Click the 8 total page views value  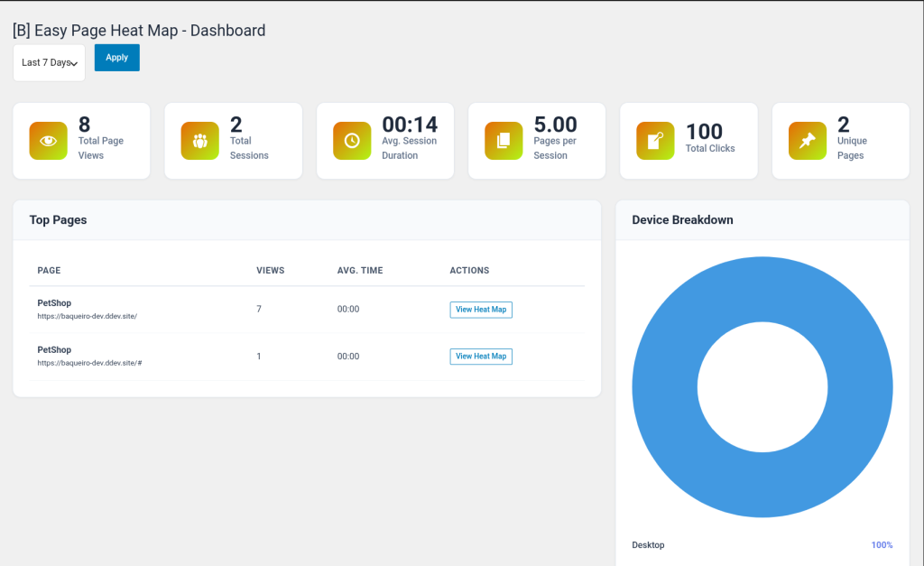[84, 125]
